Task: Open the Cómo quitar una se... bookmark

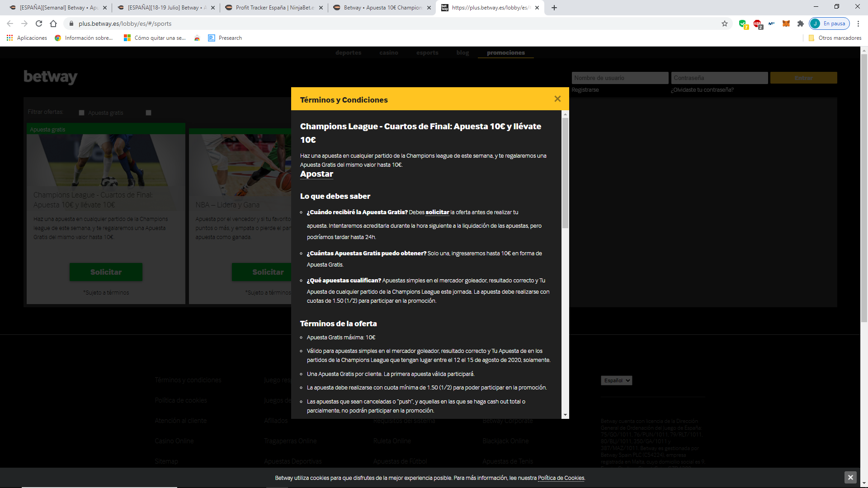Action: pyautogui.click(x=155, y=38)
